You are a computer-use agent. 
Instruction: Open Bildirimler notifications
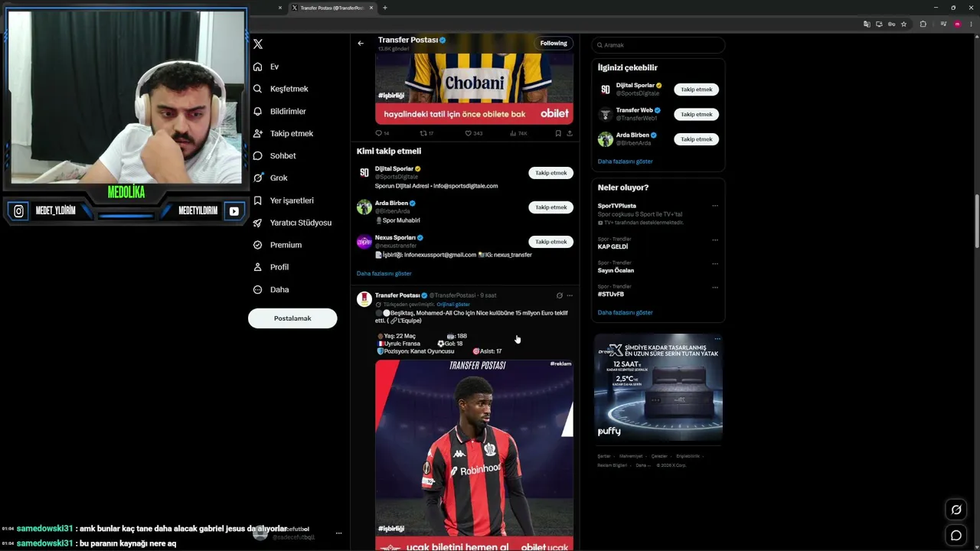(x=279, y=111)
